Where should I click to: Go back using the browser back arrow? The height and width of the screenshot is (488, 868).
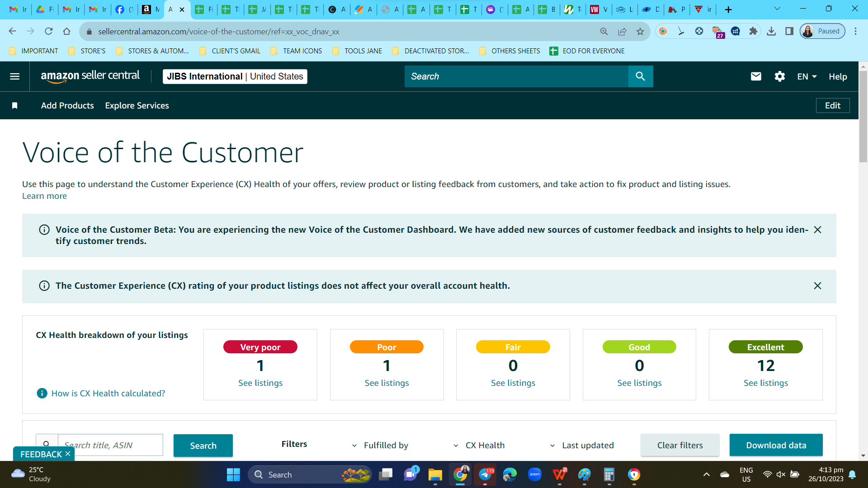point(12,31)
